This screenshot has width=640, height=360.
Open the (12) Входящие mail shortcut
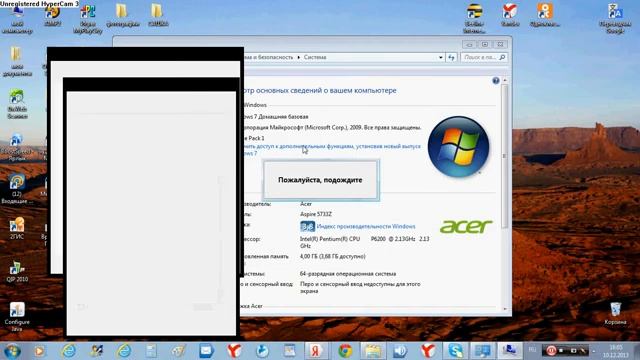pyautogui.click(x=17, y=189)
